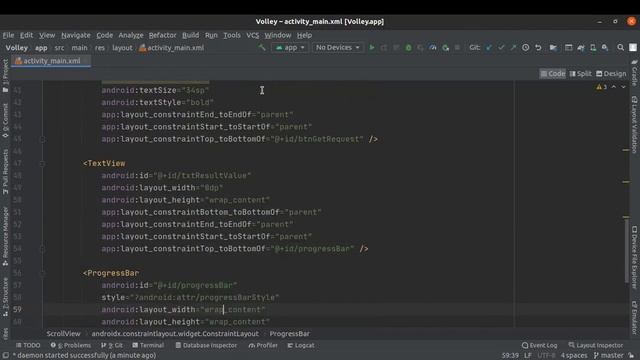Switch editor to Design view

611,73
